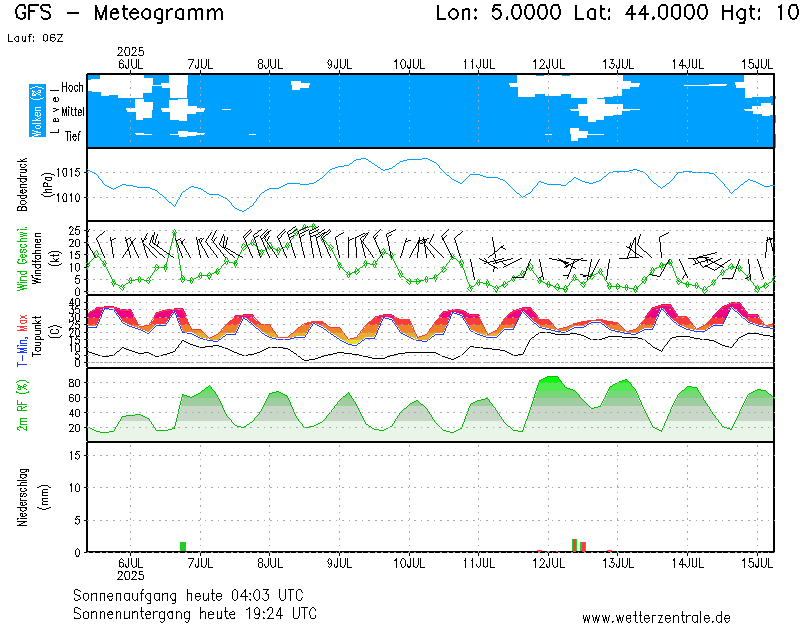
Task: Click '13JUL' date label above cloud panel
Action: [x=618, y=64]
